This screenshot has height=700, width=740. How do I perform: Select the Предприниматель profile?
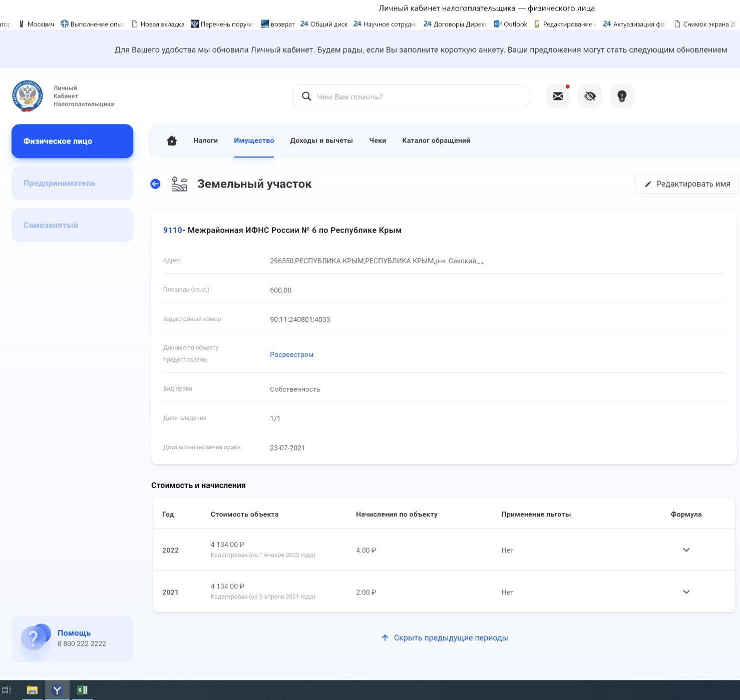point(72,183)
